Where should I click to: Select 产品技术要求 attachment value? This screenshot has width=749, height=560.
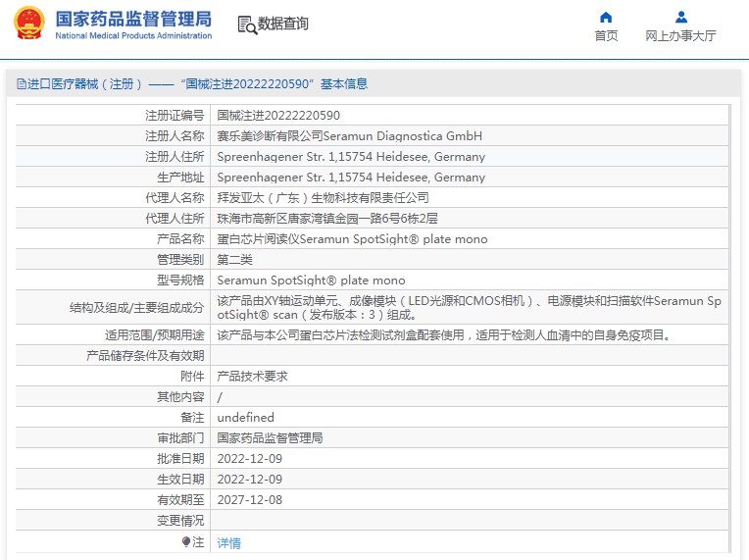tap(252, 377)
